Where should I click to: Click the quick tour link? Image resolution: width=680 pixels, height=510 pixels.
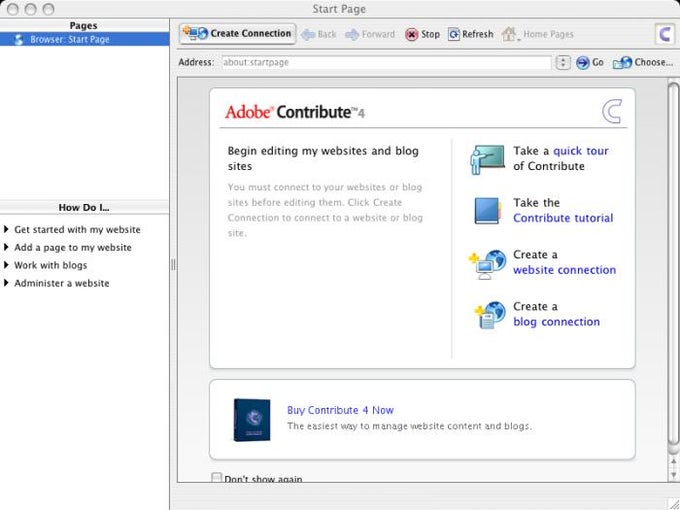(581, 151)
